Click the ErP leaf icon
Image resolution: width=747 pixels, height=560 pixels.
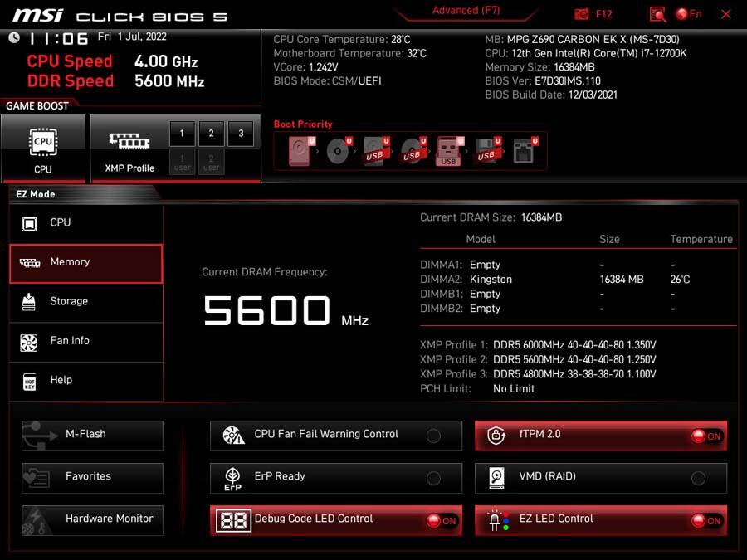(233, 478)
